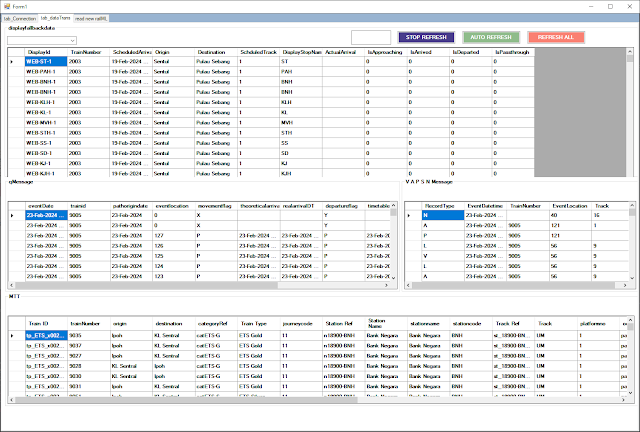Click the Station Ref column header
The image size is (640, 432).
343,323
